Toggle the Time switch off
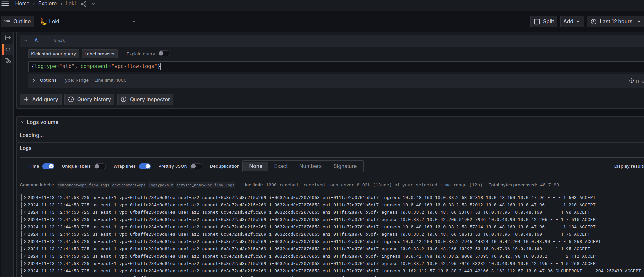The image size is (644, 277). coord(48,166)
